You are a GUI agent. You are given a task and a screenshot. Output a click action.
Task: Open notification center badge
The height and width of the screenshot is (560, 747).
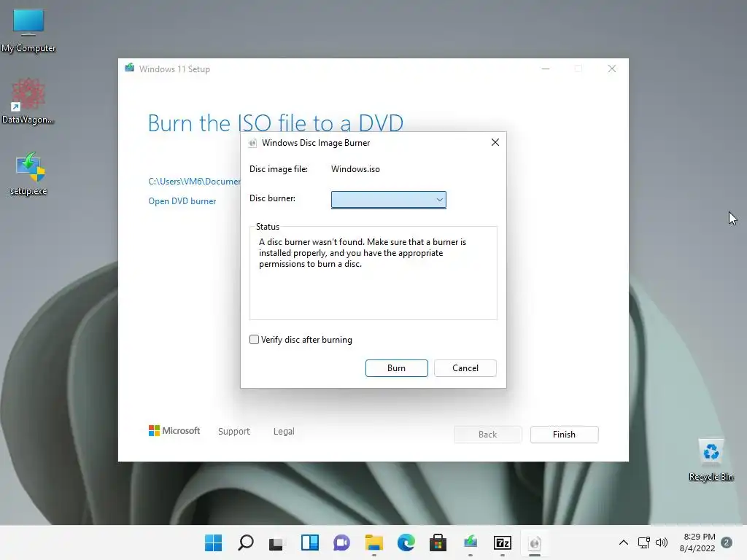coord(727,542)
